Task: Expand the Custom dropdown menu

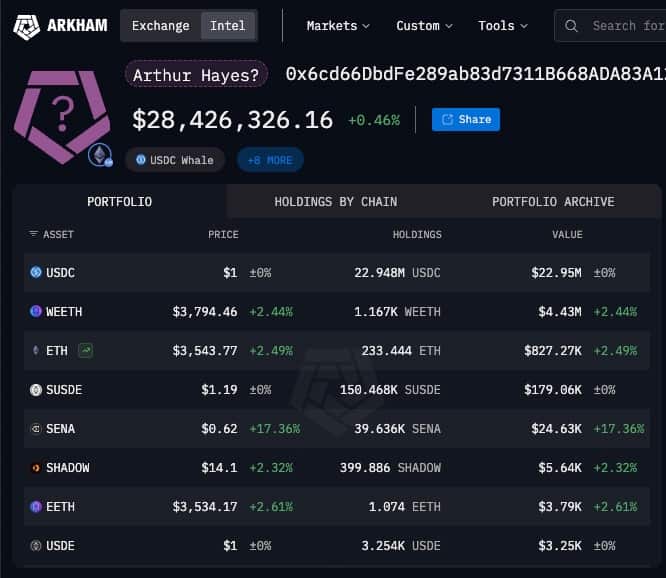Action: pos(424,26)
